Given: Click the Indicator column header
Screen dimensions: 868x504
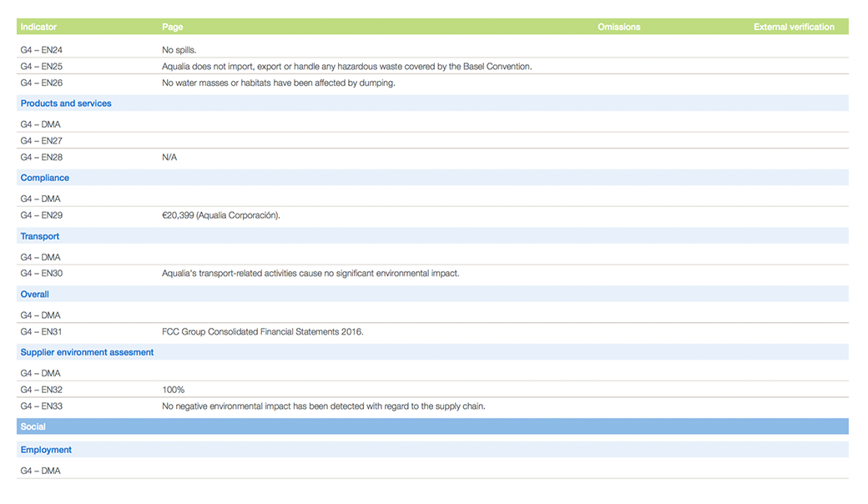Looking at the screenshot, I should pos(38,27).
